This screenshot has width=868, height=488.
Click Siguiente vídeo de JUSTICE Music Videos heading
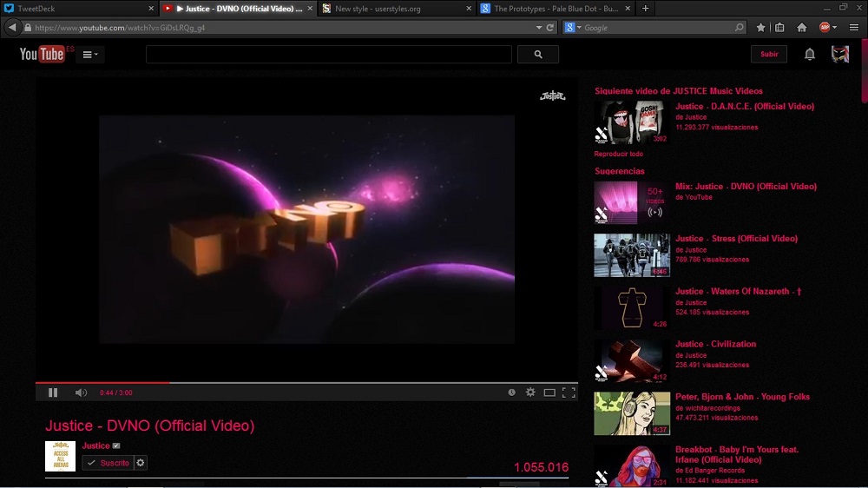(679, 91)
